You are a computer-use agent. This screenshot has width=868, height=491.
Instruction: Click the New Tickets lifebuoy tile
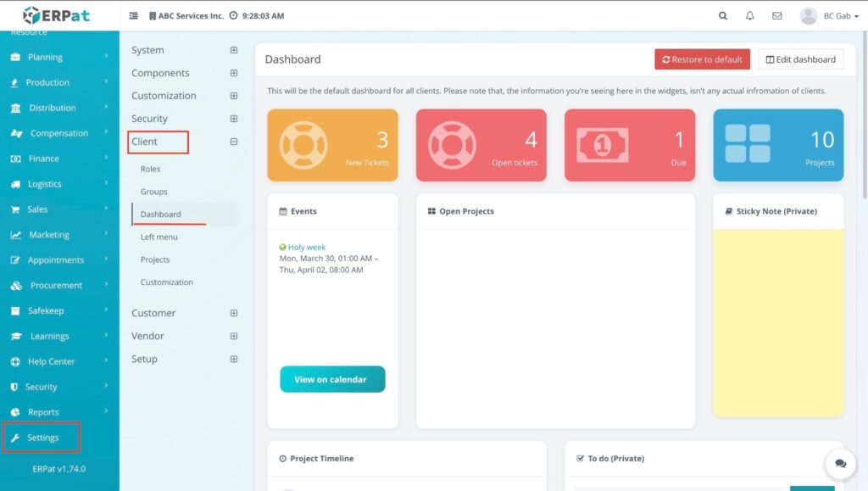click(332, 145)
